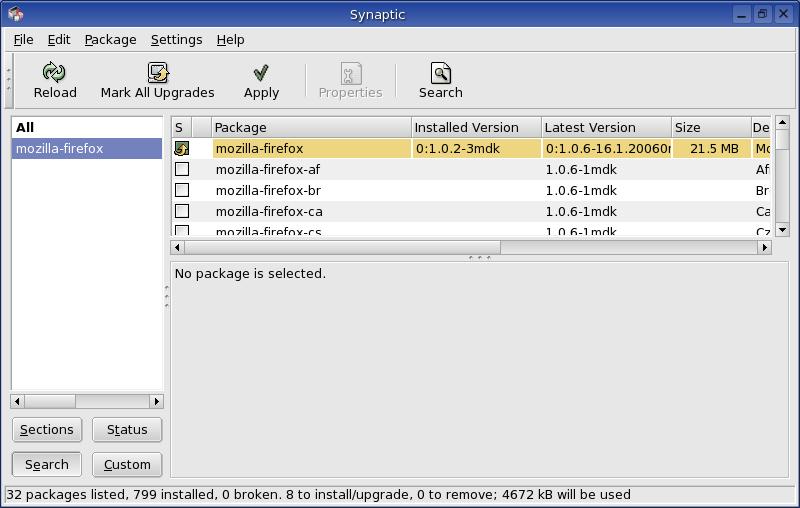Click the greyed Properties toolbar icon
Screen dimensions: 800x508
click(351, 74)
